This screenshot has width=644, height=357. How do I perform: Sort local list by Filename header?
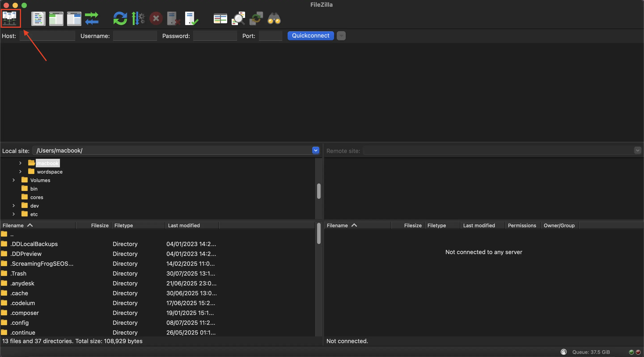(x=38, y=225)
